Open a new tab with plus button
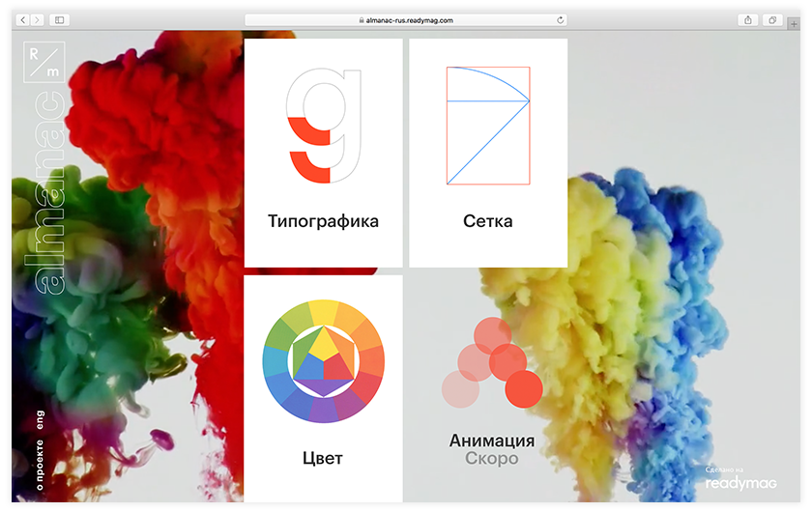Image resolution: width=812 pixels, height=512 pixels. 794,24
